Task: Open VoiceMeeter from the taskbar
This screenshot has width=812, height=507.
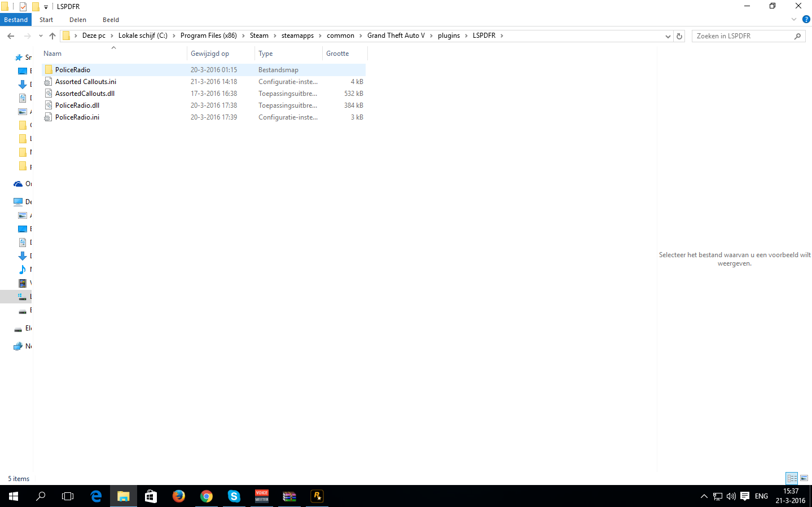Action: [262, 496]
